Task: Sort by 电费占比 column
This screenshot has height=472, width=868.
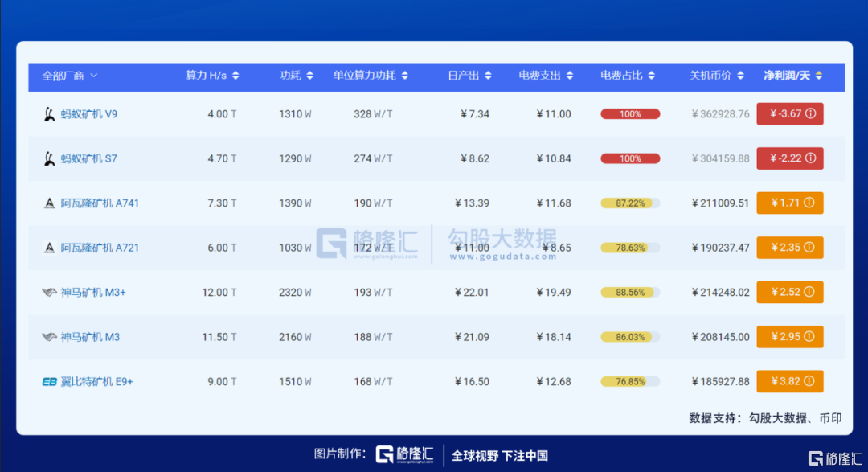Action: pyautogui.click(x=628, y=76)
